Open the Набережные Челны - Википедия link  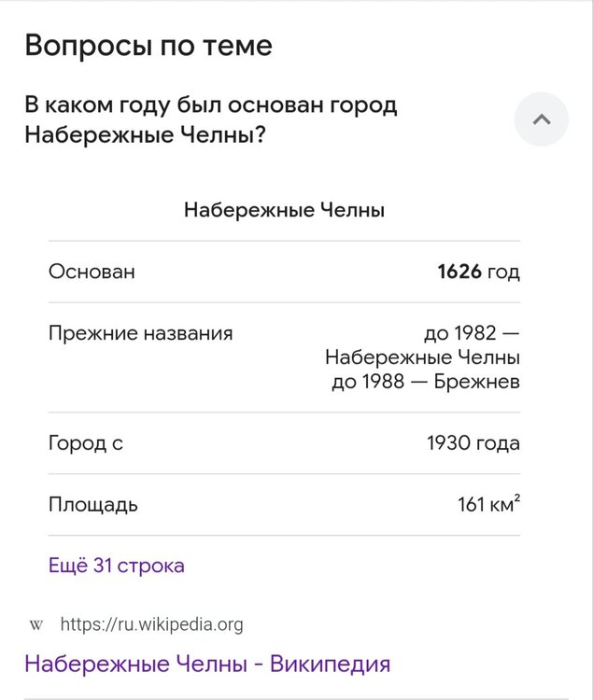pyautogui.click(x=207, y=665)
